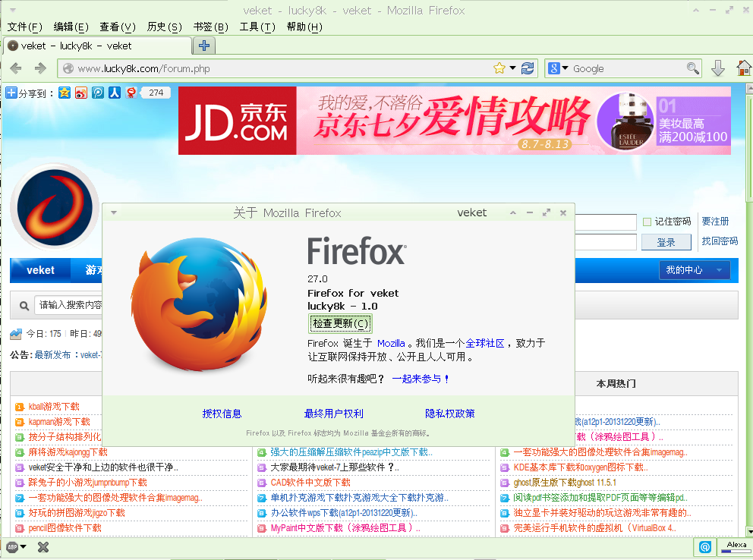Go to home page via house icon

click(744, 68)
